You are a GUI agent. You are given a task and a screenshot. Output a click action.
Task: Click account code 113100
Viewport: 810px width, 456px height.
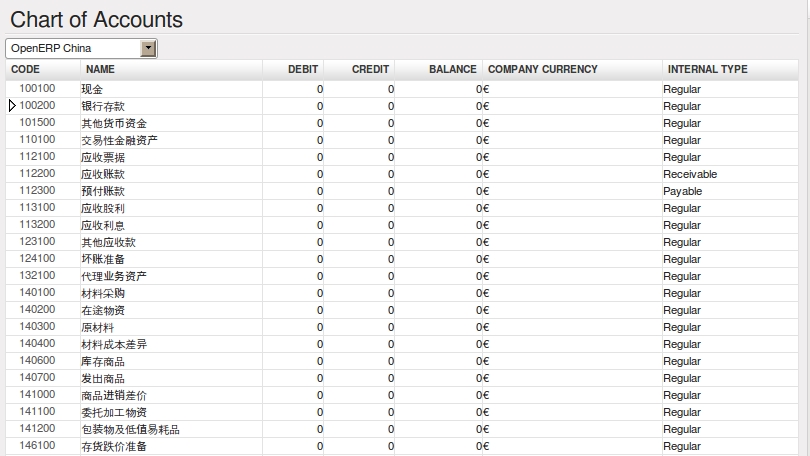(x=37, y=208)
